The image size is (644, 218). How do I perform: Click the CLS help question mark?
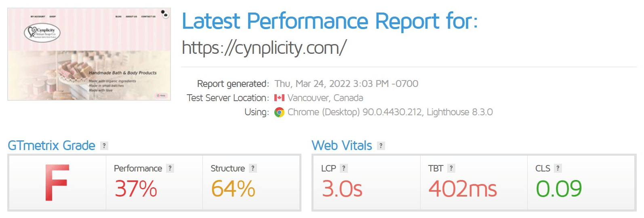point(558,168)
